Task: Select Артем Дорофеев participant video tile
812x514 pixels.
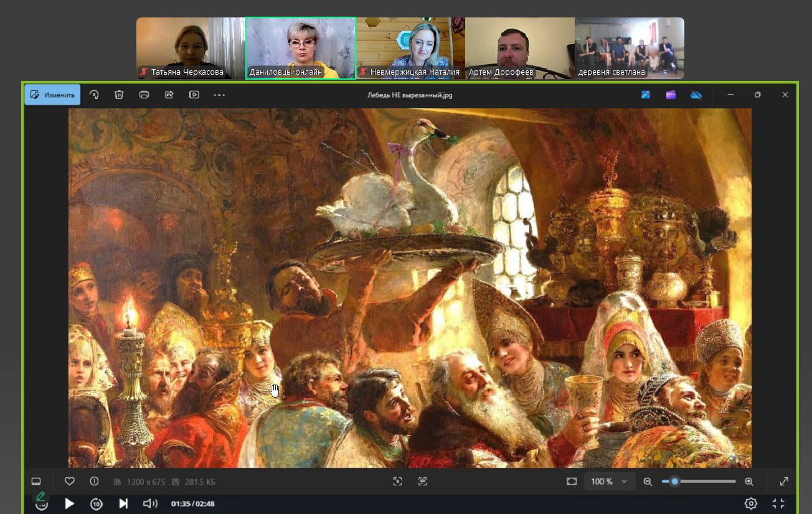Action: point(519,48)
